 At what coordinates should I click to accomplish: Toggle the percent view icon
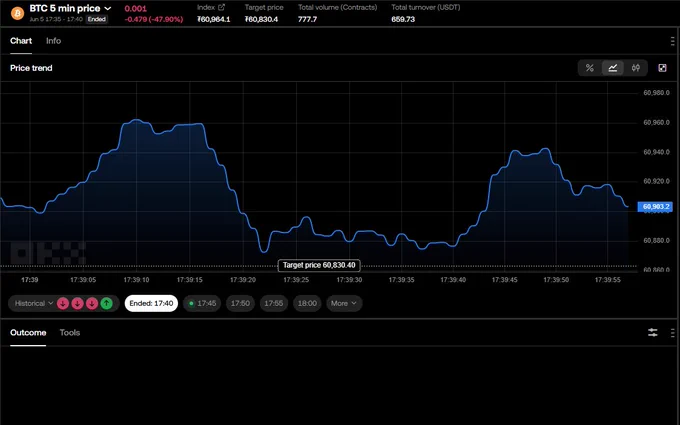click(x=590, y=68)
